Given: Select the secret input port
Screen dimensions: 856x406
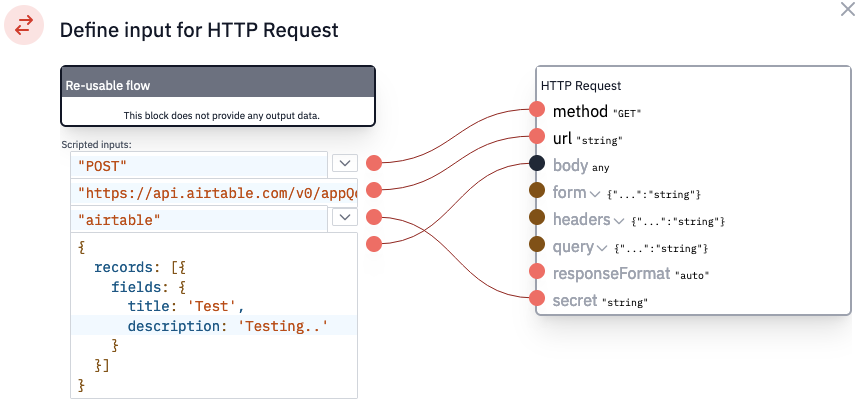Looking at the screenshot, I should [x=537, y=298].
